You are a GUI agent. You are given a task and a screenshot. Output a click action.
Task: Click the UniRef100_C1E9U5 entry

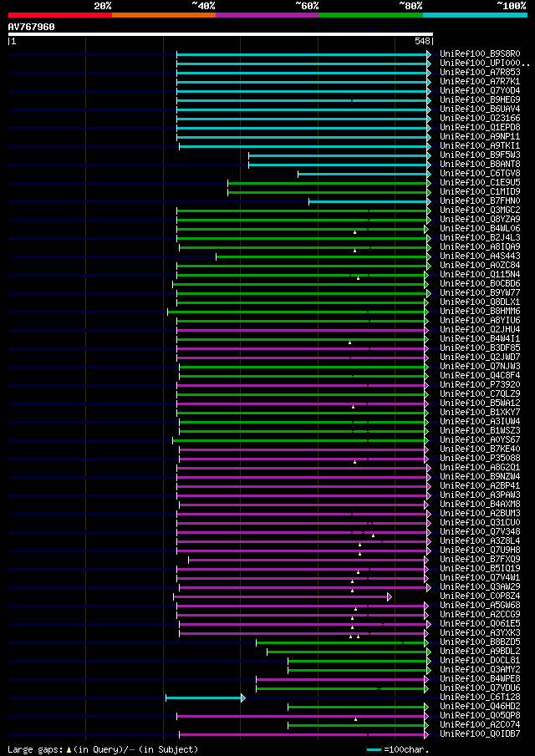(x=480, y=183)
